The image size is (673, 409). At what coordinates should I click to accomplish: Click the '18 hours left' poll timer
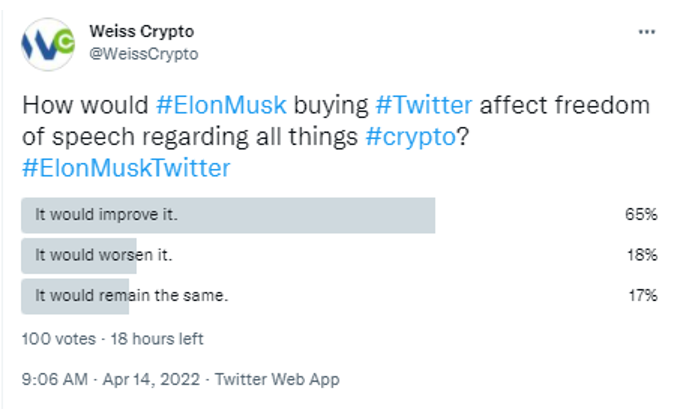(157, 339)
